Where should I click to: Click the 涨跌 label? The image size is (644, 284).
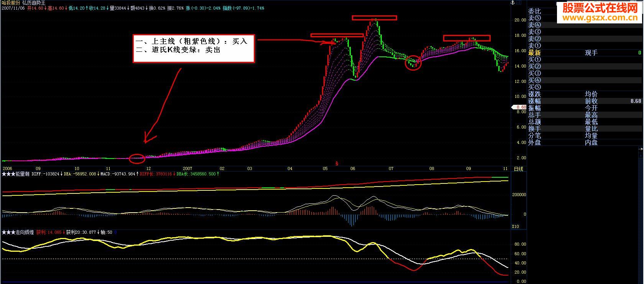point(535,94)
